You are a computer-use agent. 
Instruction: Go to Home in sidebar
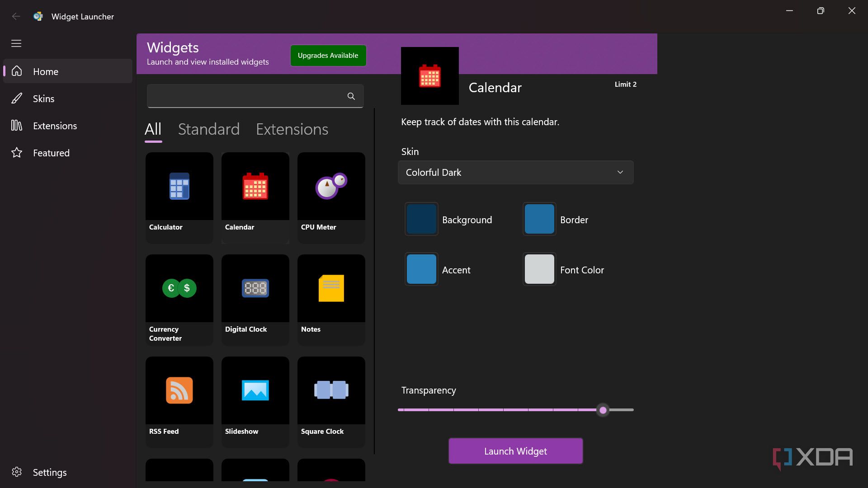[68, 71]
